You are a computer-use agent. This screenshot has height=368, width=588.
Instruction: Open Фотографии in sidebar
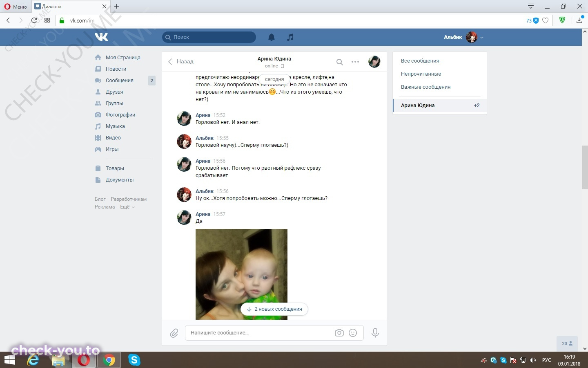tap(120, 115)
